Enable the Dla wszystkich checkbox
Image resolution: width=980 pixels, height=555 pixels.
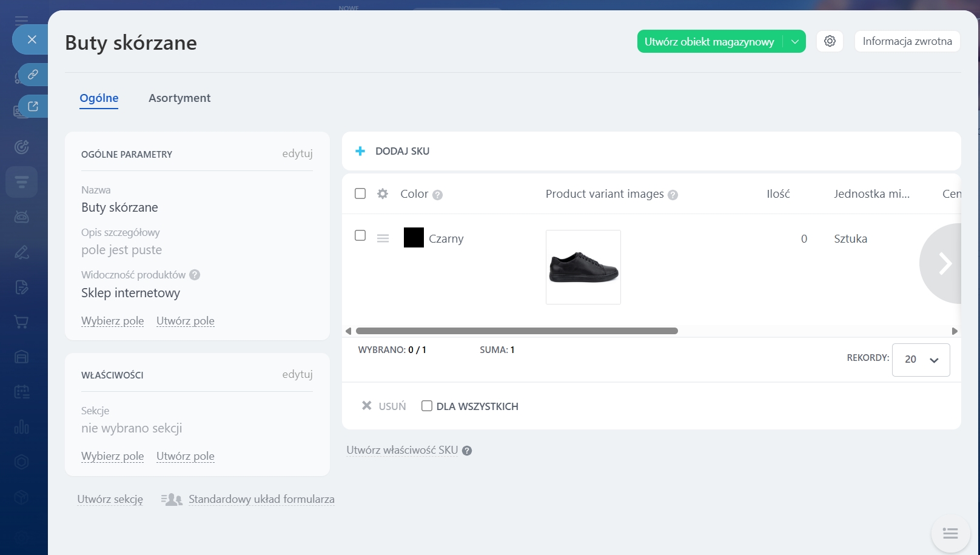coord(427,406)
